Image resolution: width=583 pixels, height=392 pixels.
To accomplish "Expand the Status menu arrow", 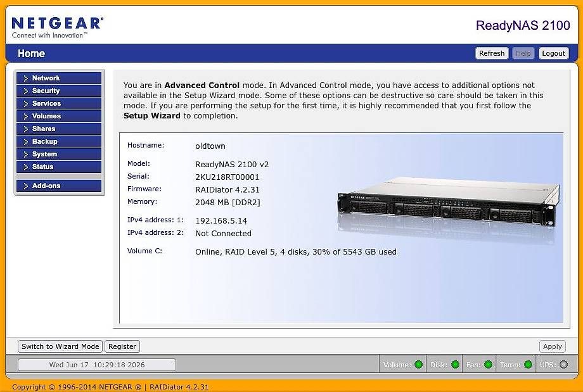I will point(25,167).
